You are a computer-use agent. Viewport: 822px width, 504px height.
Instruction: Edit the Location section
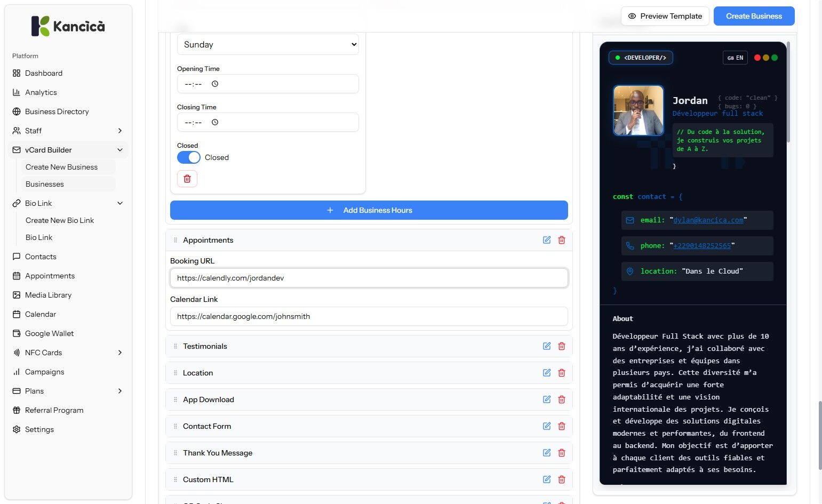point(547,373)
